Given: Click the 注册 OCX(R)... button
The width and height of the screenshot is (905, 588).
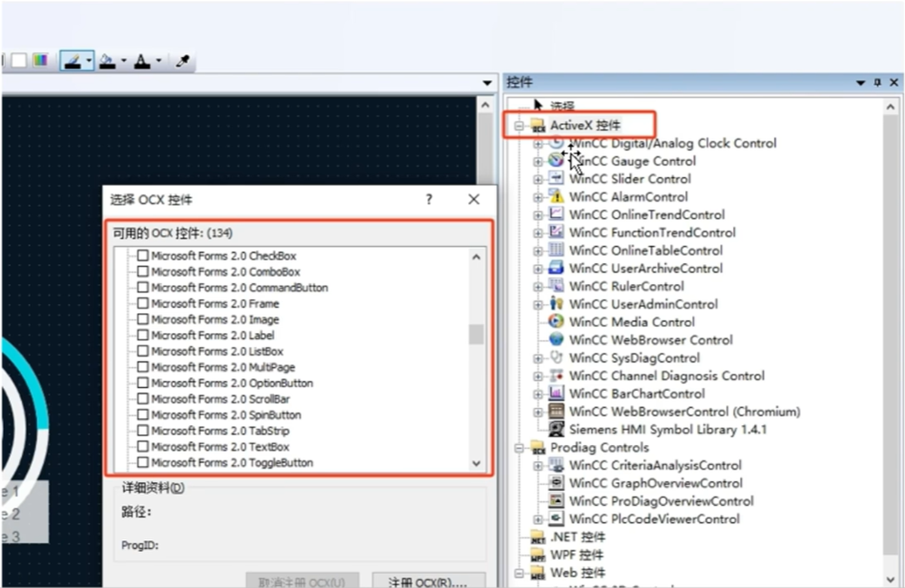Looking at the screenshot, I should point(426,581).
